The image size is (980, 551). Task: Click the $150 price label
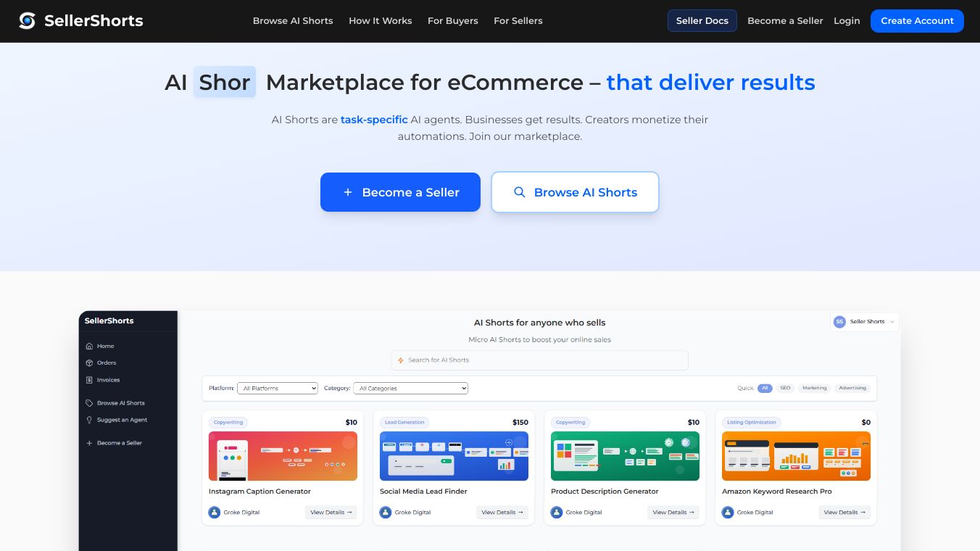tap(520, 422)
